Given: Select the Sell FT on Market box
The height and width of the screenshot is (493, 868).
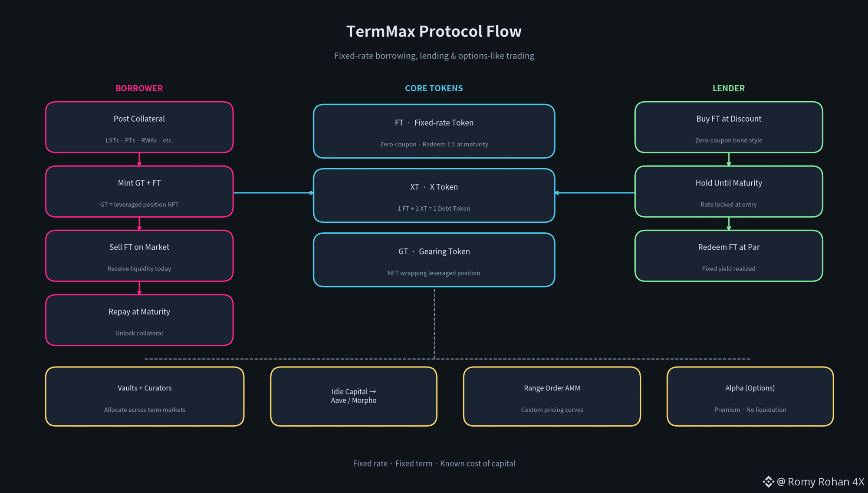Looking at the screenshot, I should point(139,256).
